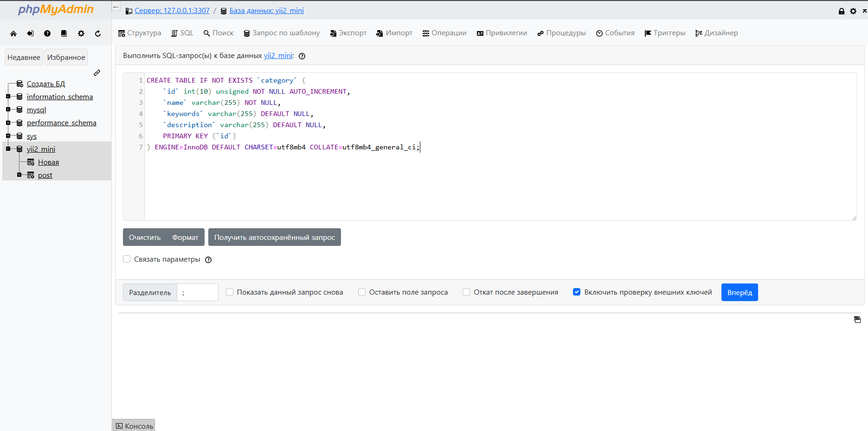Viewport: 868px width, 431px height.
Task: Click the log out door icon
Action: [x=30, y=33]
